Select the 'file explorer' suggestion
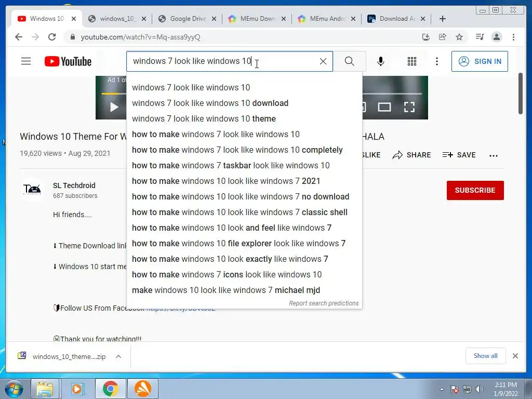This screenshot has width=532, height=399. point(244,244)
